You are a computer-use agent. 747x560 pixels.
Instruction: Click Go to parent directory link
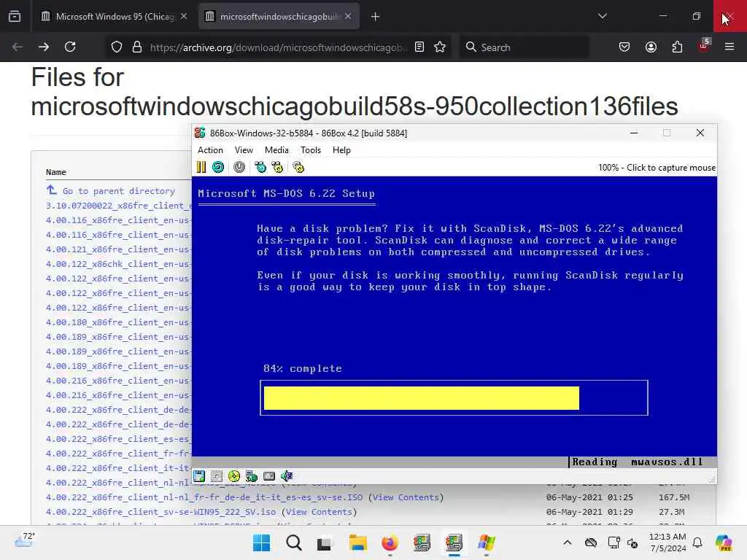coord(119,190)
